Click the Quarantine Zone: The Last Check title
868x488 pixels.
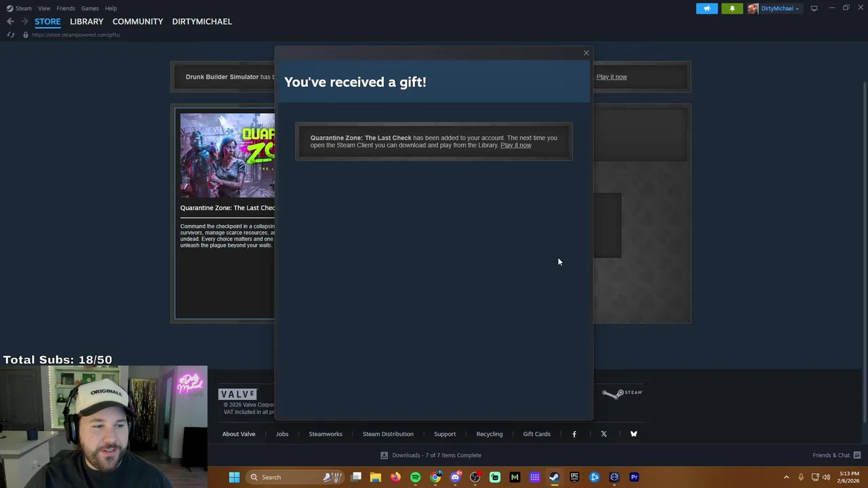click(x=227, y=208)
